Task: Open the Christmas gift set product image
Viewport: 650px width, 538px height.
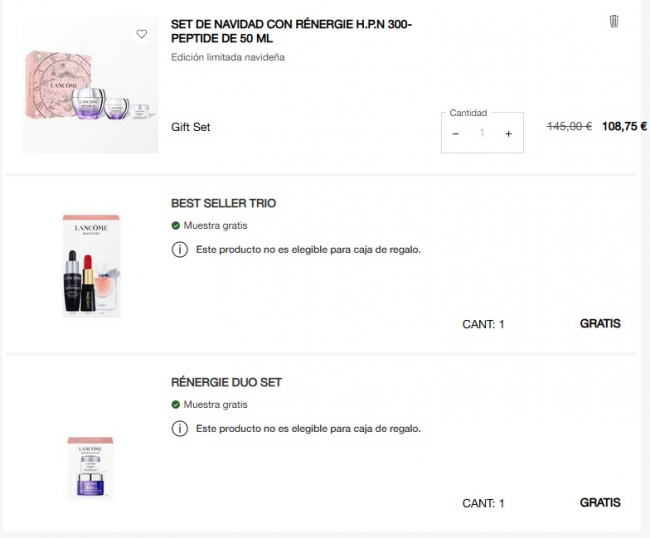Action: pos(90,86)
